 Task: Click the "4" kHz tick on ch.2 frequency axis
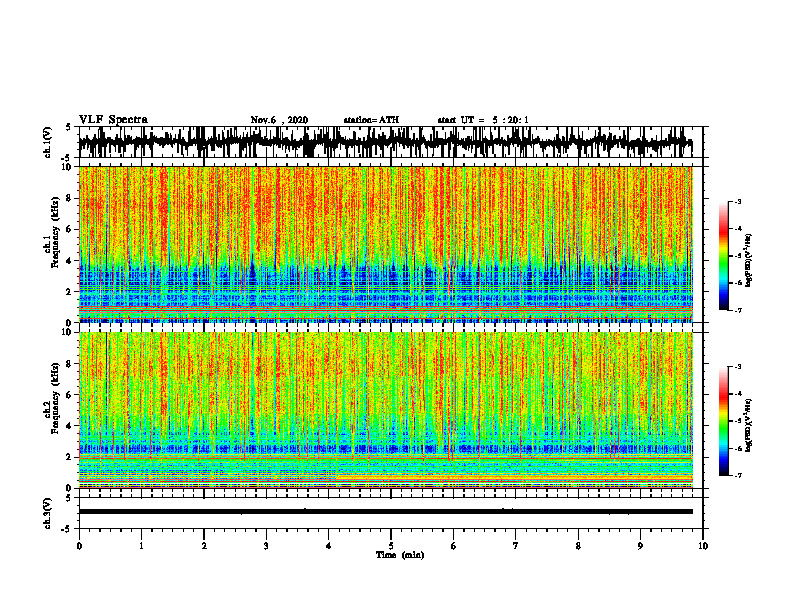coord(70,426)
